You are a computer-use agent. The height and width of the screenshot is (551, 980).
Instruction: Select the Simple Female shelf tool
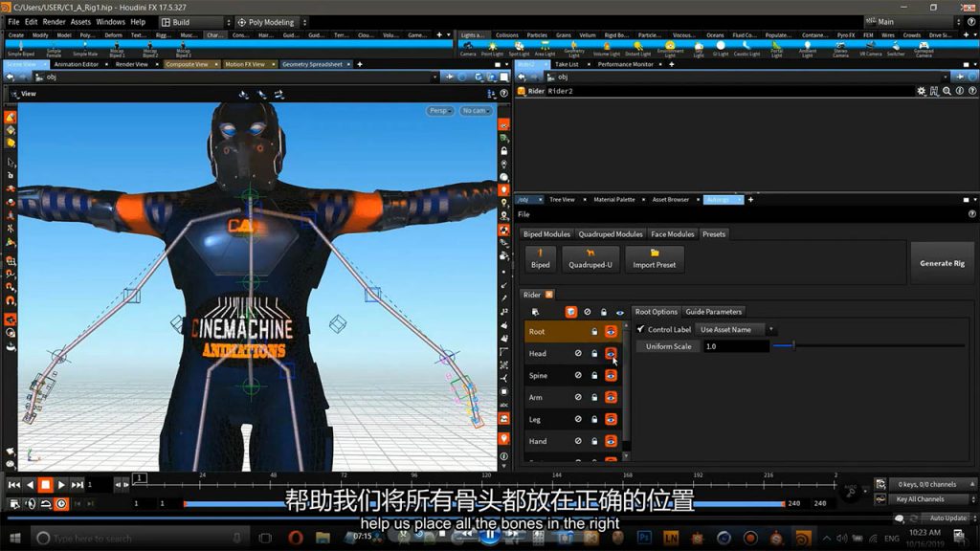pyautogui.click(x=54, y=50)
